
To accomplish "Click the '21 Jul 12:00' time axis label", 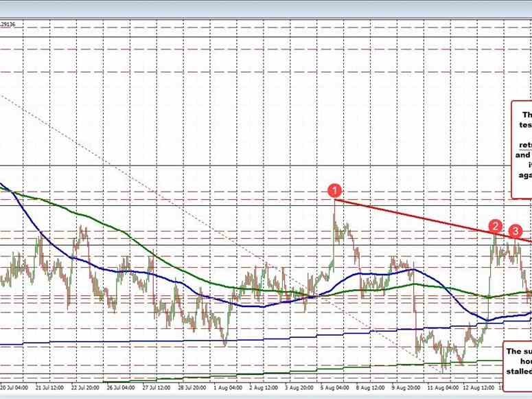I will click(x=49, y=387).
